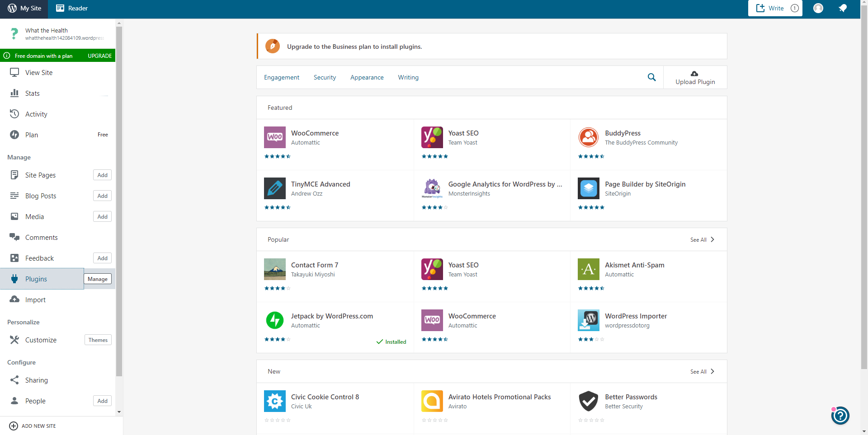Open My Site in the top bar

click(24, 8)
